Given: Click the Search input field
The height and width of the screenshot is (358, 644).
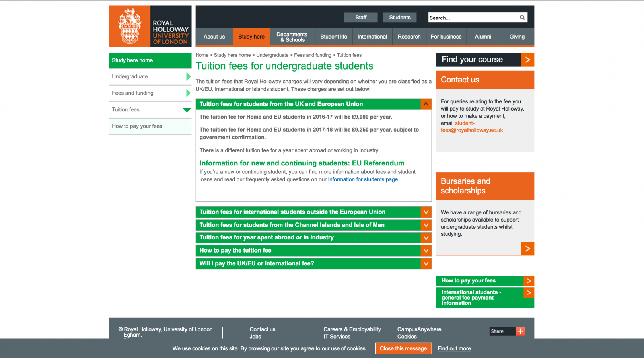Looking at the screenshot, I should pyautogui.click(x=473, y=18).
